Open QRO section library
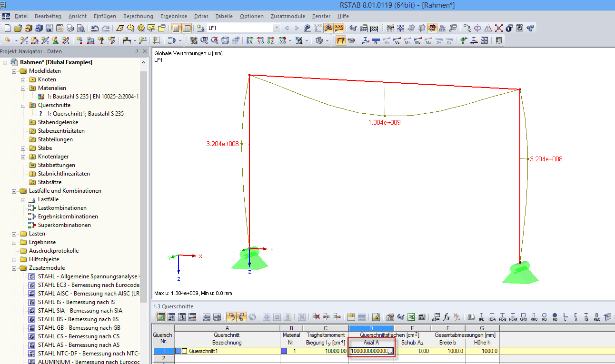 (x=524, y=317)
